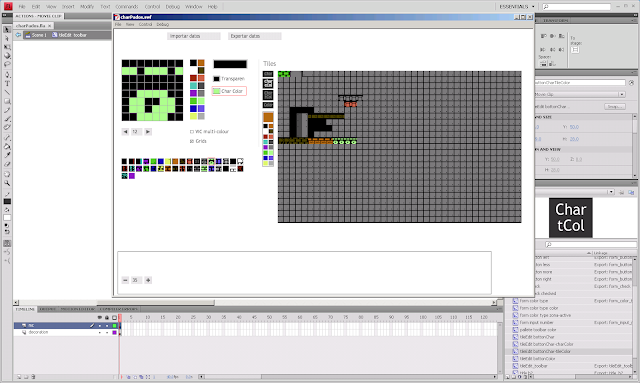The height and width of the screenshot is (383, 640).
Task: Click the plus button beside 35
Action: 148,280
